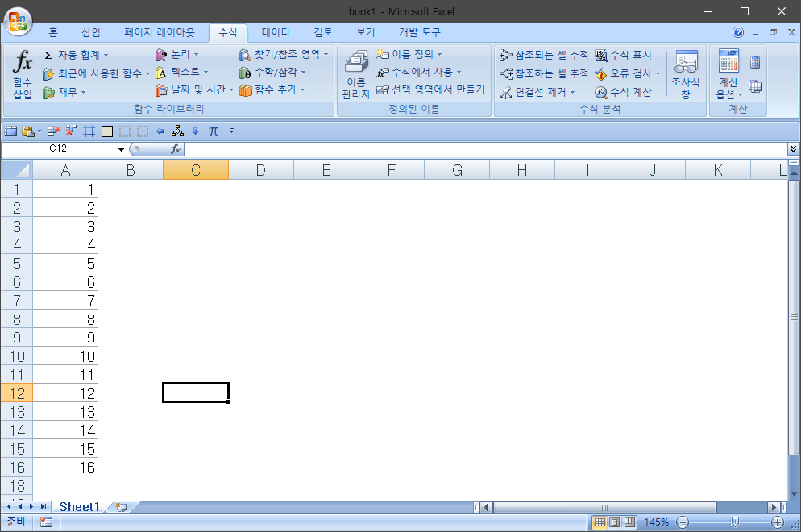This screenshot has height=532, width=801.
Task: Click the insert worksheet tab icon
Action: click(121, 506)
